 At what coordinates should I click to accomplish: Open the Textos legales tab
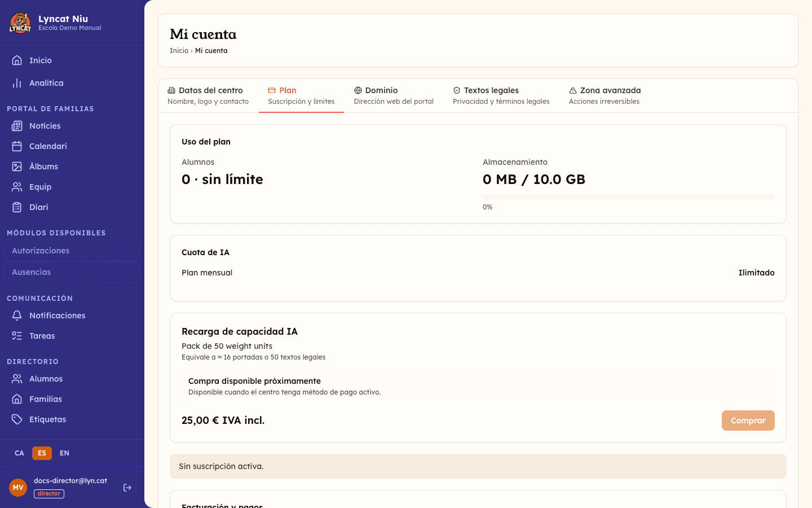tap(501, 95)
